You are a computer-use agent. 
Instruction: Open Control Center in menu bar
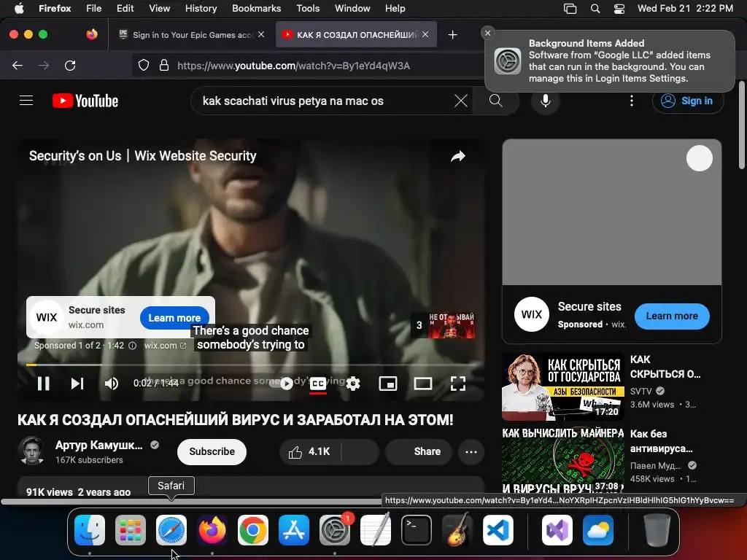pyautogui.click(x=619, y=8)
